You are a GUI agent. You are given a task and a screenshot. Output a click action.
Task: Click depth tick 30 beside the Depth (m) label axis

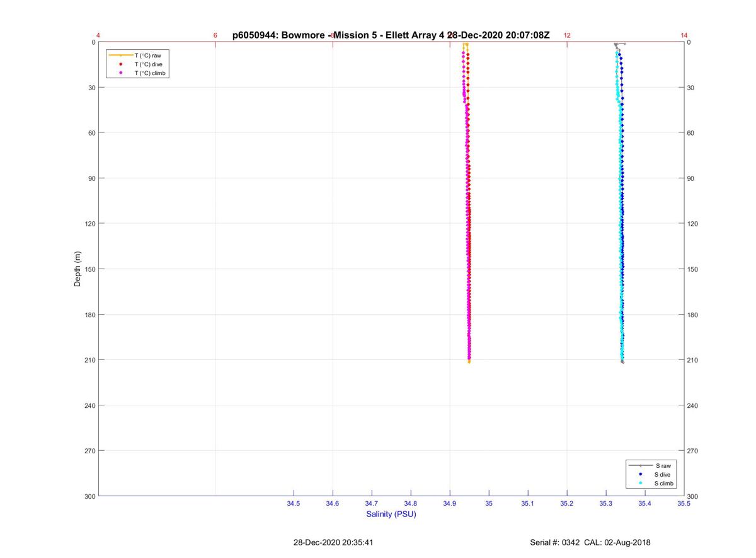pyautogui.click(x=92, y=88)
